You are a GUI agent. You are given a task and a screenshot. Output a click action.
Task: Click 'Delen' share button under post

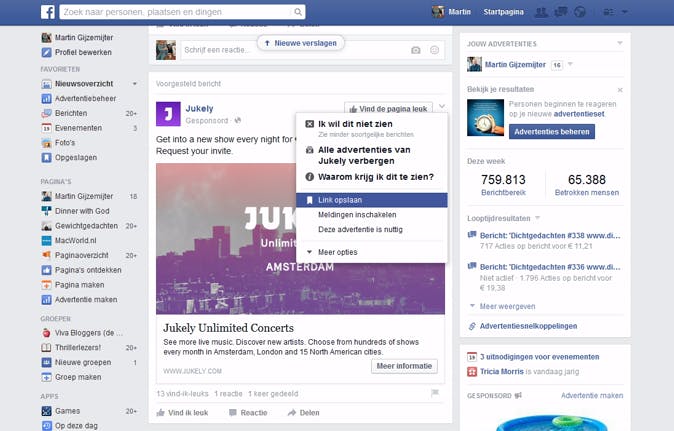[303, 413]
